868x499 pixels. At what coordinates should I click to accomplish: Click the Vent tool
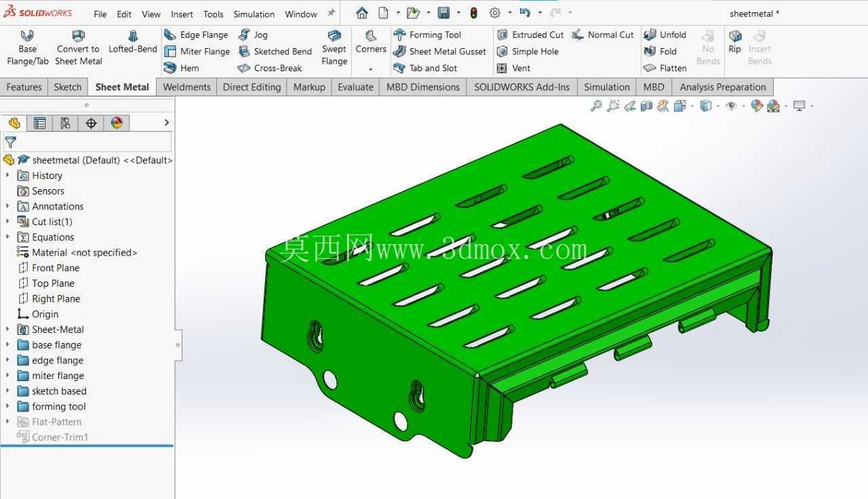(x=513, y=68)
